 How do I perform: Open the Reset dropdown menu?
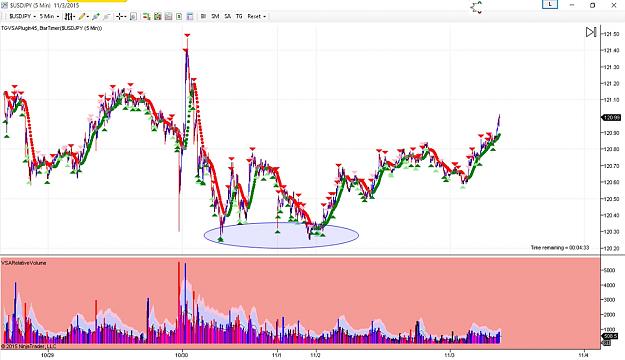(257, 16)
